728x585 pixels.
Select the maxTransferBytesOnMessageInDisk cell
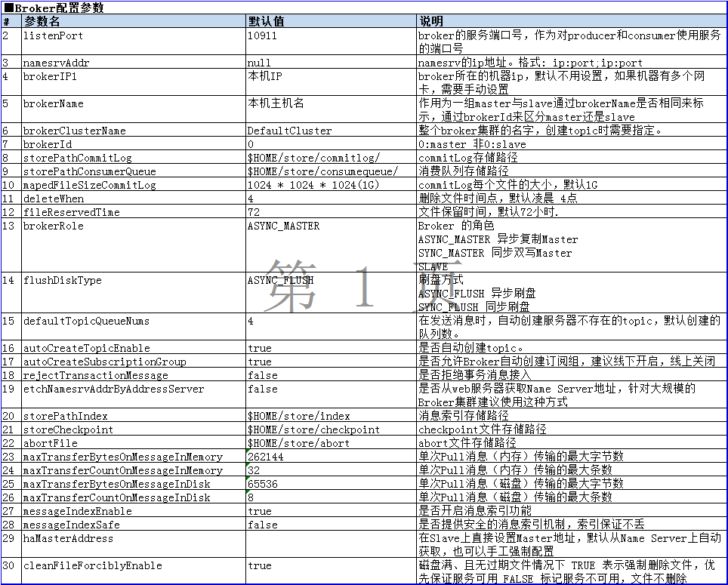click(134, 483)
